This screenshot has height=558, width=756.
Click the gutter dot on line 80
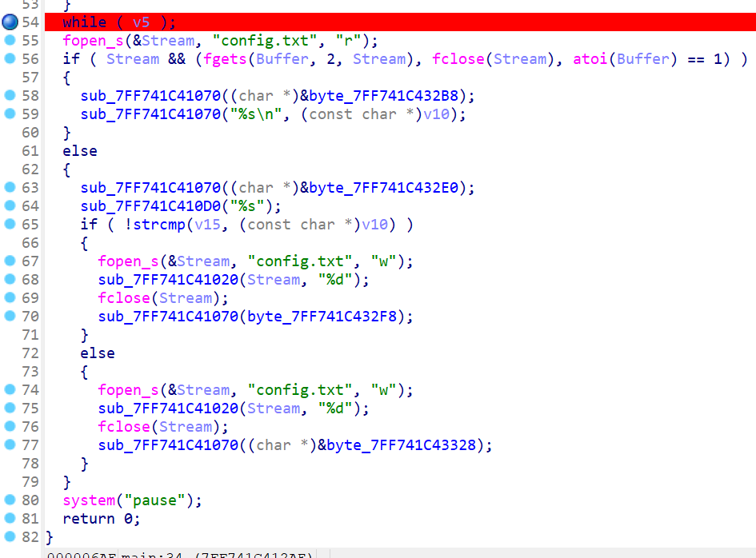(10, 500)
